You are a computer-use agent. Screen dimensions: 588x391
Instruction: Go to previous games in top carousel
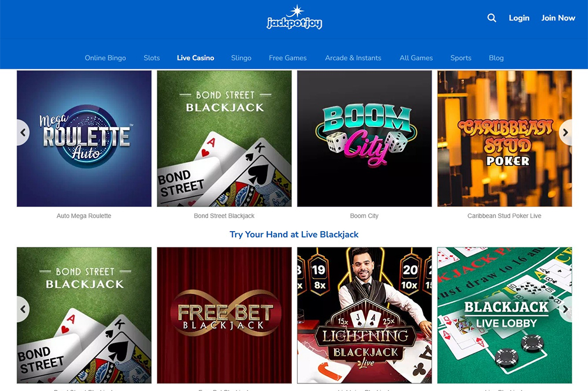coord(22,132)
